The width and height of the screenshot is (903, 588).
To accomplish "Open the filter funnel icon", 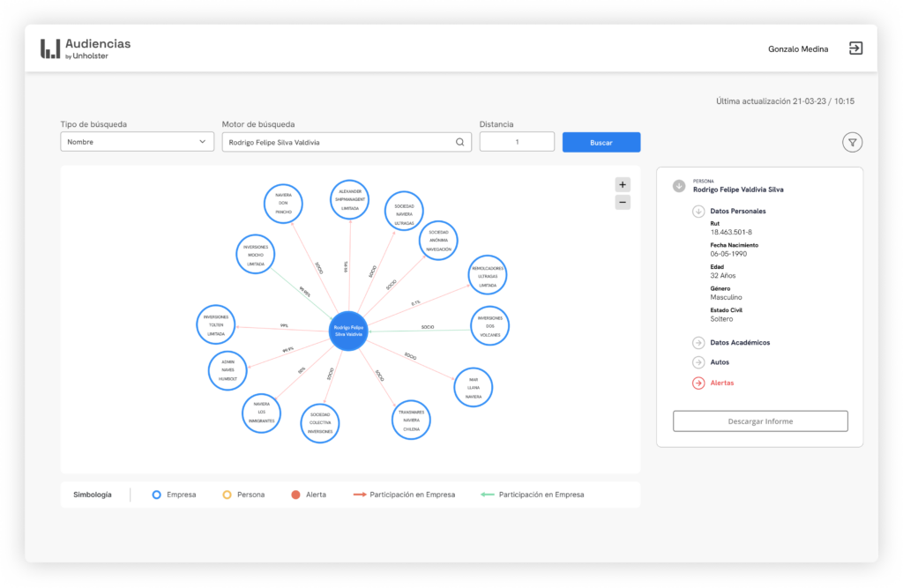I will (852, 142).
